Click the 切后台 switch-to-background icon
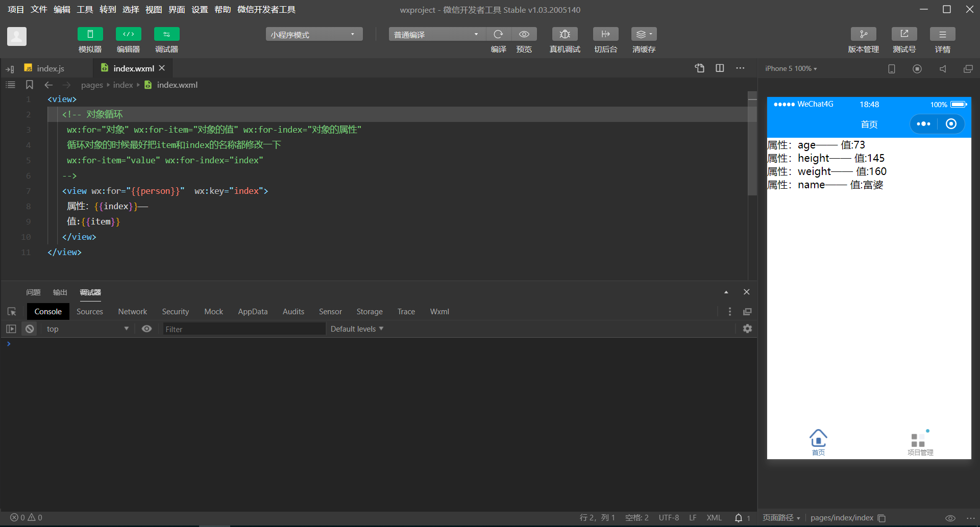This screenshot has width=980, height=527. [605, 34]
